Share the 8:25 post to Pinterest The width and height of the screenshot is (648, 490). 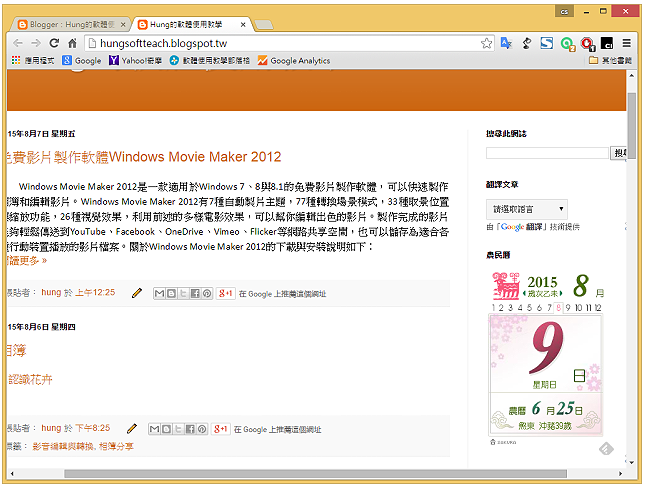202,429
